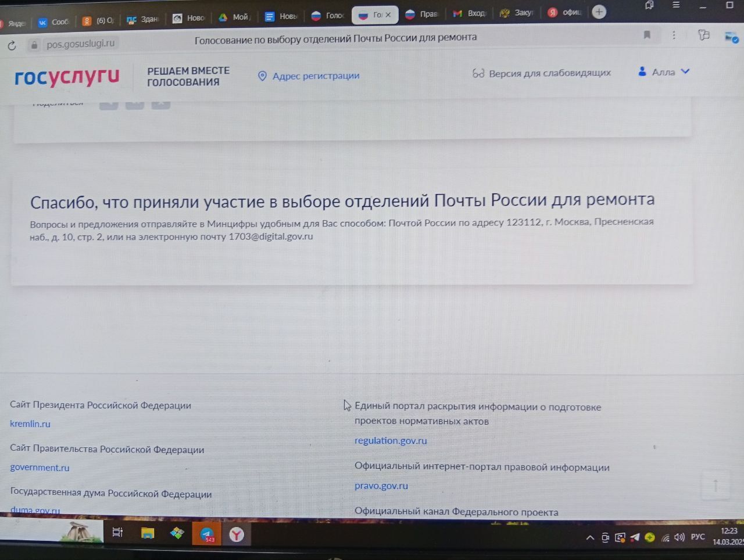Open the browser's hamburger menu
744x560 pixels.
(x=676, y=5)
